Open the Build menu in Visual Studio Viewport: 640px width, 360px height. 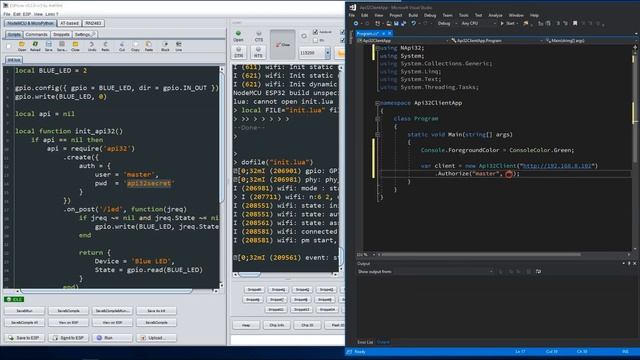coord(413,15)
